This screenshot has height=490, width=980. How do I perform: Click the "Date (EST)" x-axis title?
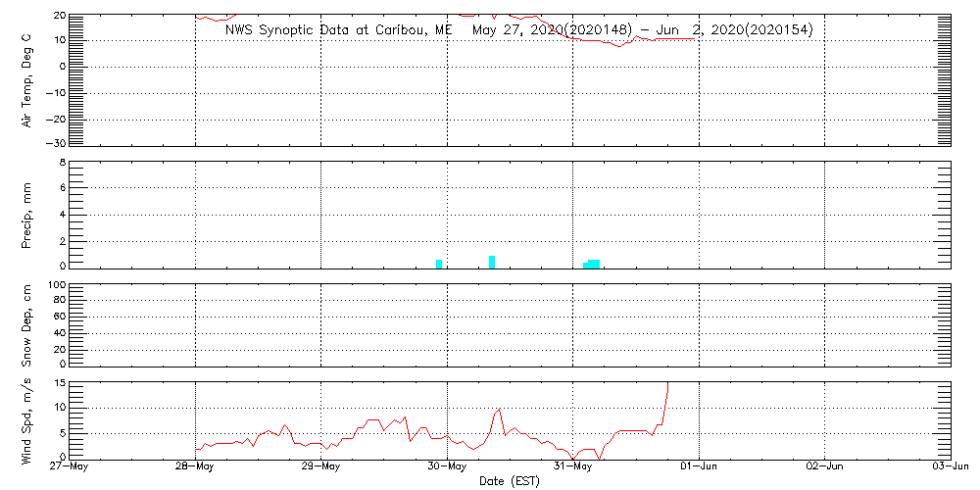tap(512, 481)
